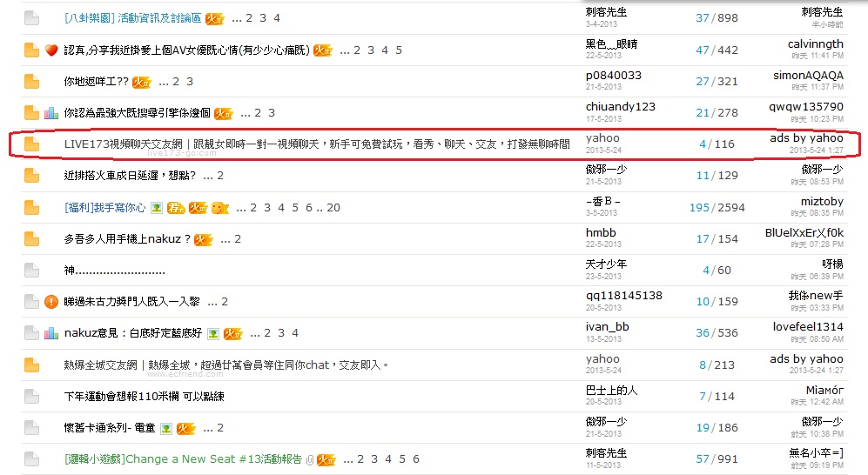Click the folder icon of 你地返咩工 thread
The image size is (868, 475).
tap(32, 82)
